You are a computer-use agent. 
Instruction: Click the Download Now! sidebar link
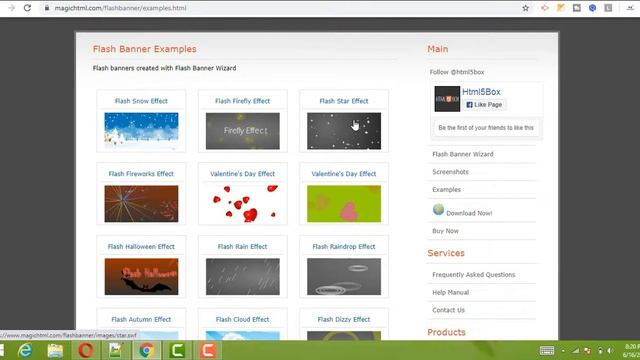point(469,213)
